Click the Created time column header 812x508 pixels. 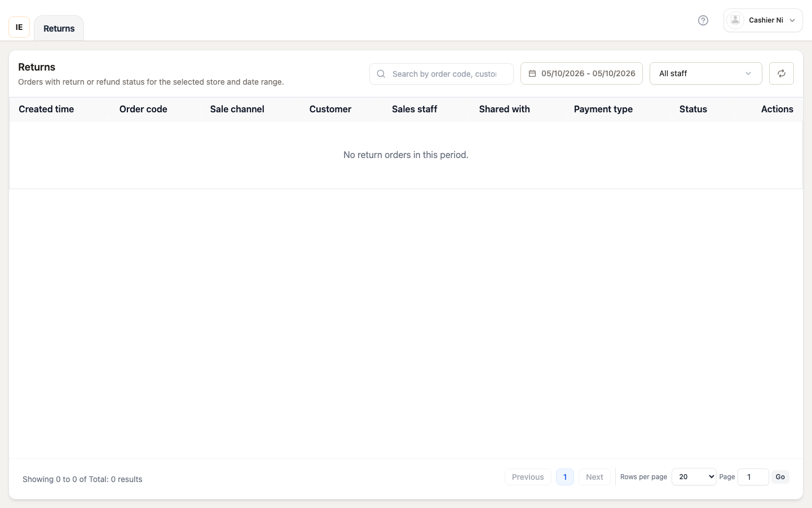46,110
